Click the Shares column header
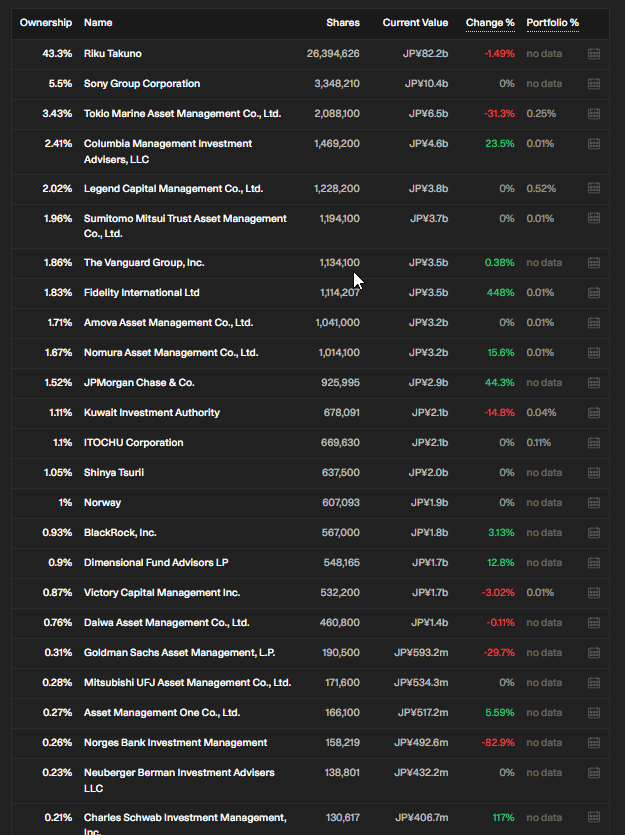This screenshot has width=625, height=835. (x=343, y=23)
